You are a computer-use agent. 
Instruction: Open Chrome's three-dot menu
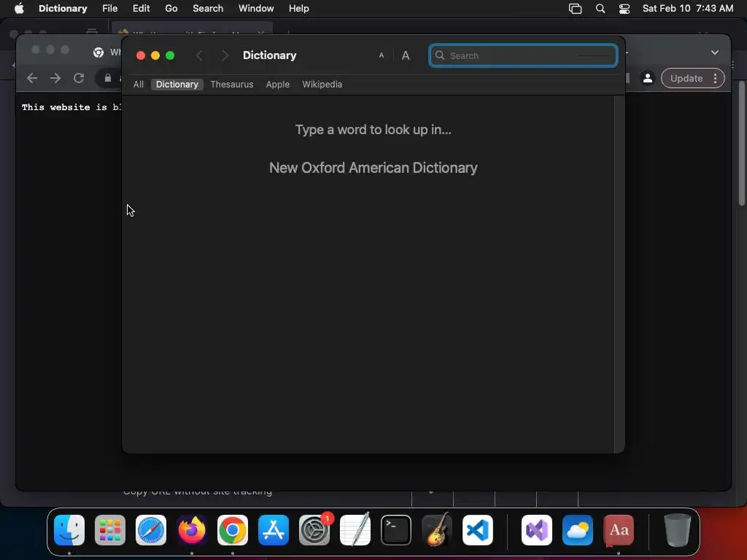coord(715,79)
